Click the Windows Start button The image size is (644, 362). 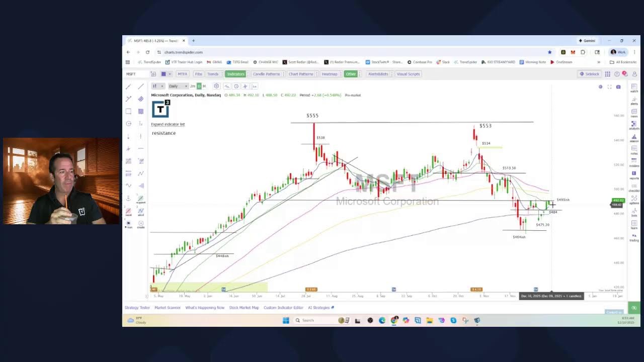coord(286,320)
